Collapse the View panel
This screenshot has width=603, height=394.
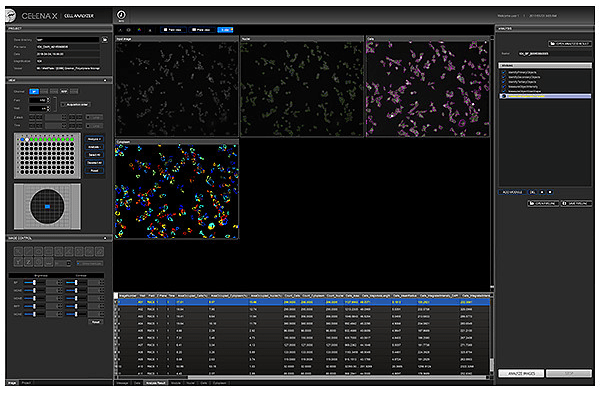pos(105,80)
